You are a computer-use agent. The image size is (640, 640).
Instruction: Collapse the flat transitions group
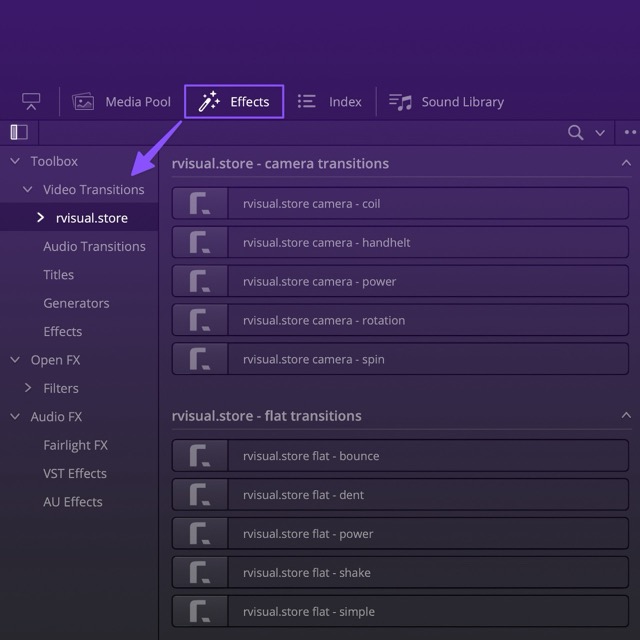pos(626,415)
